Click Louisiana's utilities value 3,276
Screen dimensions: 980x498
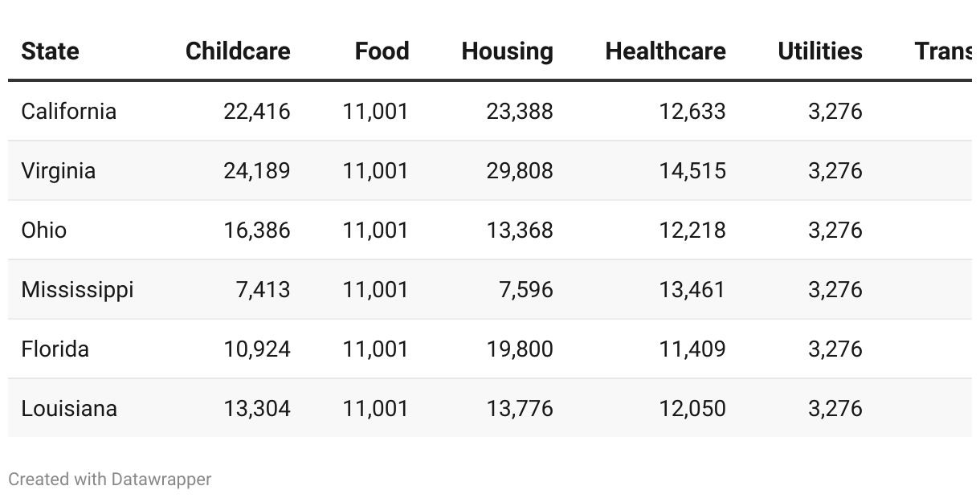835,408
